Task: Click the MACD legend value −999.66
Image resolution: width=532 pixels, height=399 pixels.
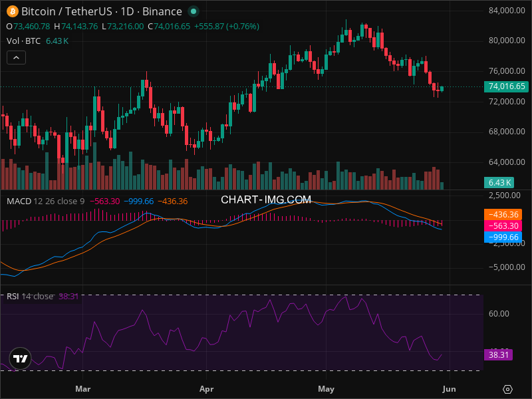Action: 138,201
